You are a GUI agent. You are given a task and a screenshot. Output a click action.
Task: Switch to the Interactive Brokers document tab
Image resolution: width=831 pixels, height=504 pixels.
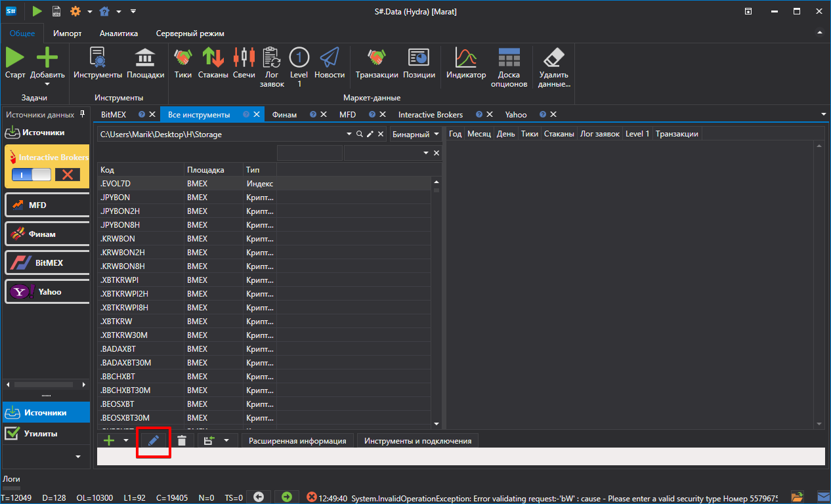click(x=431, y=114)
